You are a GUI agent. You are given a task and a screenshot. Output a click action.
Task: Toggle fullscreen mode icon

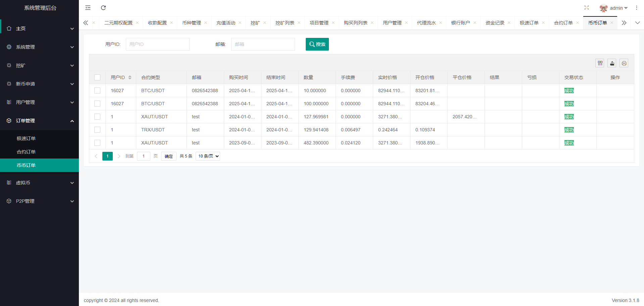[x=586, y=8]
